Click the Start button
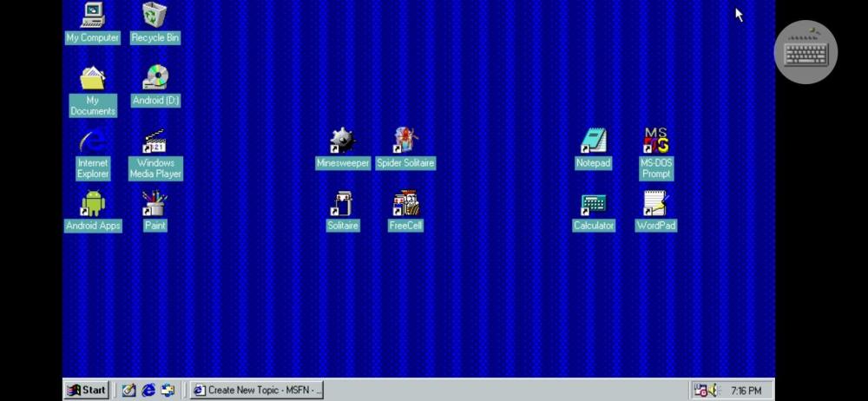Viewport: 868px width, 401px height. pos(86,390)
